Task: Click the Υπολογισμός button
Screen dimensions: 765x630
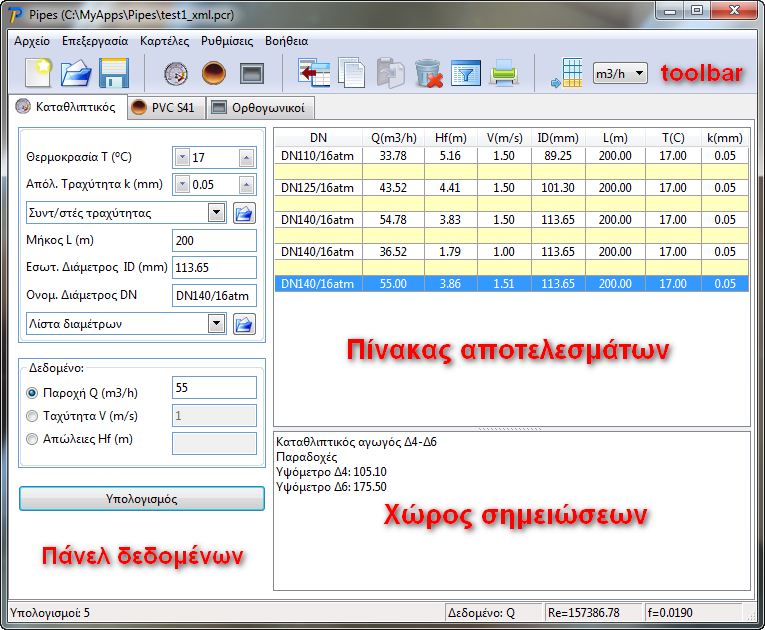Action: tap(141, 499)
